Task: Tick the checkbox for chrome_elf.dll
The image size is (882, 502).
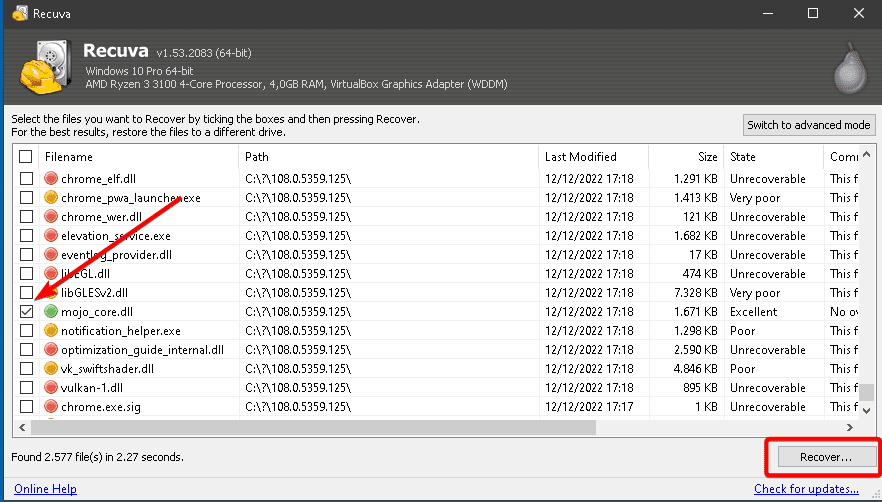Action: tap(26, 178)
